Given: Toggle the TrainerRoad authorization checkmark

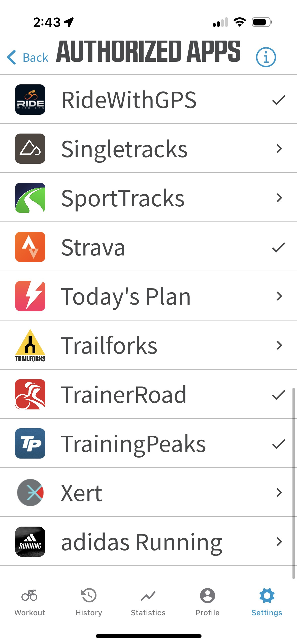Looking at the screenshot, I should pyautogui.click(x=279, y=395).
